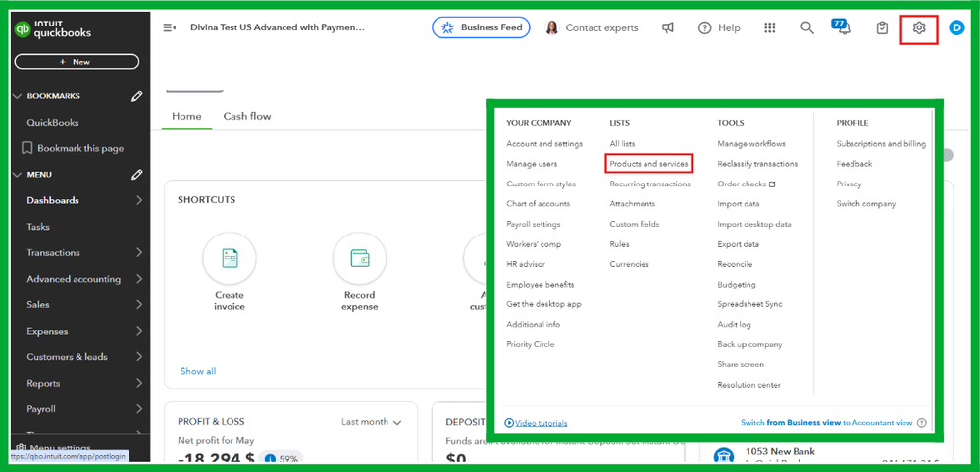Click the Menu settings gear icon
This screenshot has width=980, height=472.
click(x=21, y=447)
